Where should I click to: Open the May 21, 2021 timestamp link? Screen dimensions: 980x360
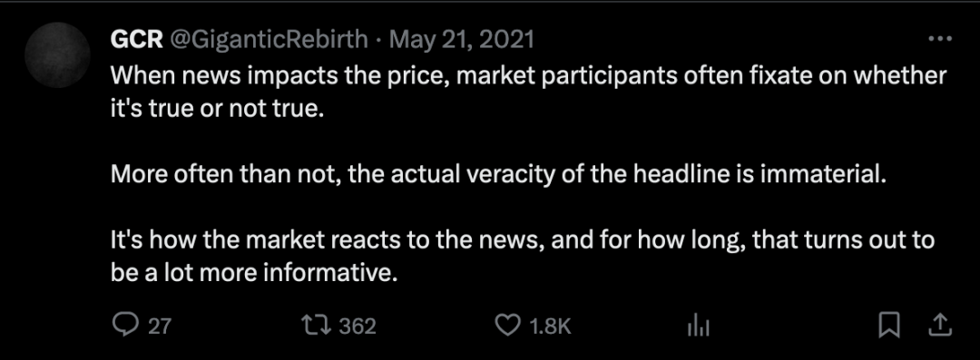click(x=462, y=40)
